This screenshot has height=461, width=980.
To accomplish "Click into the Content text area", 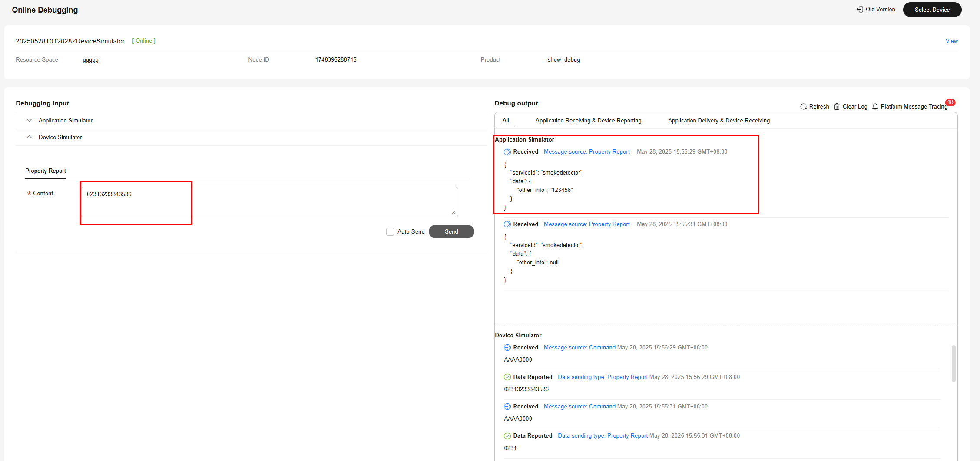I will point(269,202).
